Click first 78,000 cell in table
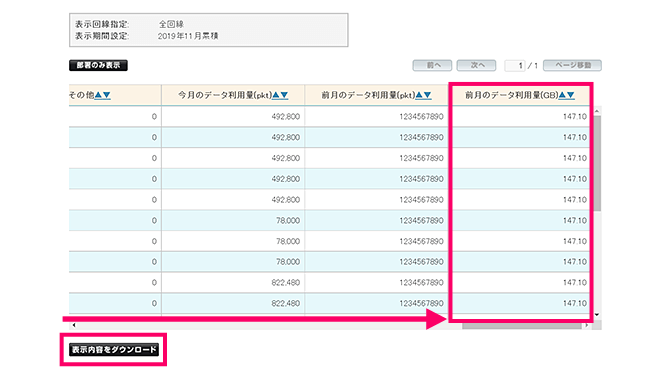The width and height of the screenshot is (672, 378). point(233,221)
